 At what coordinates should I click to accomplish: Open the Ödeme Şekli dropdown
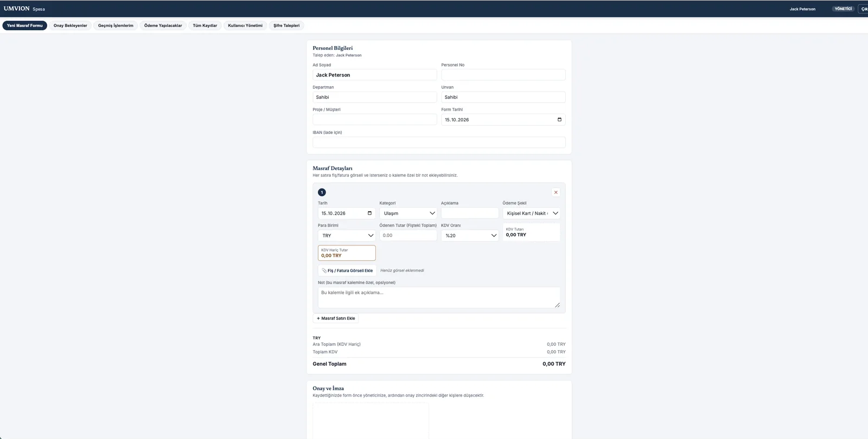(x=531, y=213)
